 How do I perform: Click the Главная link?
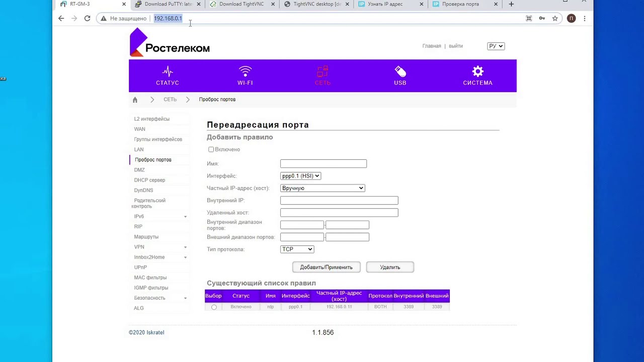pos(432,46)
